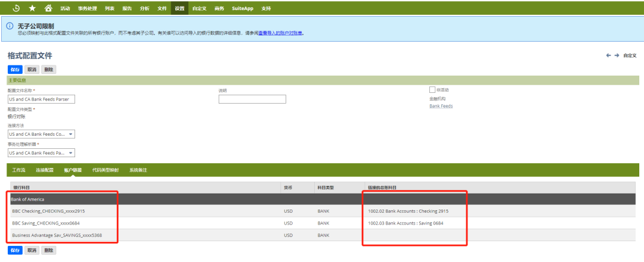Toggle the 非活动 checkbox

[x=432, y=90]
